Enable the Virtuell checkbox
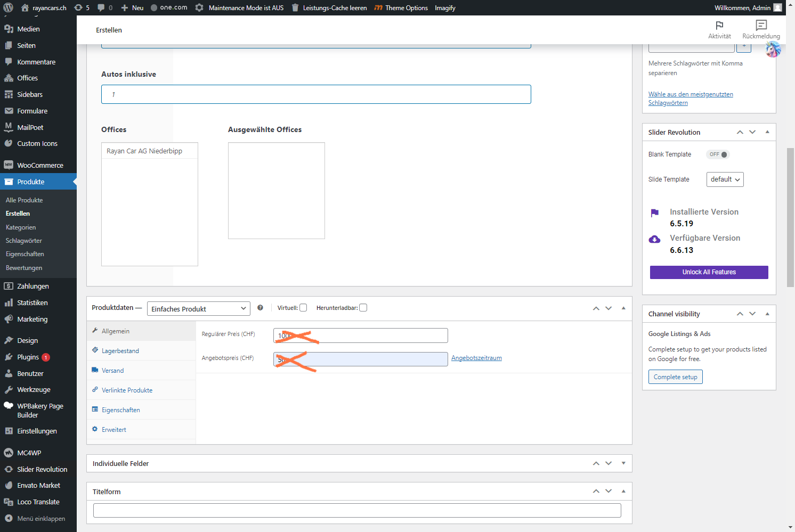795x532 pixels. point(303,308)
